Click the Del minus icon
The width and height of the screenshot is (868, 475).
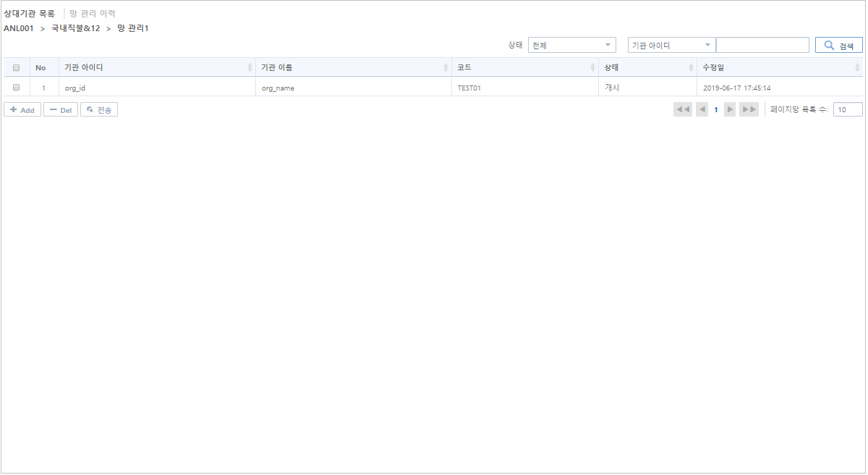(x=54, y=109)
